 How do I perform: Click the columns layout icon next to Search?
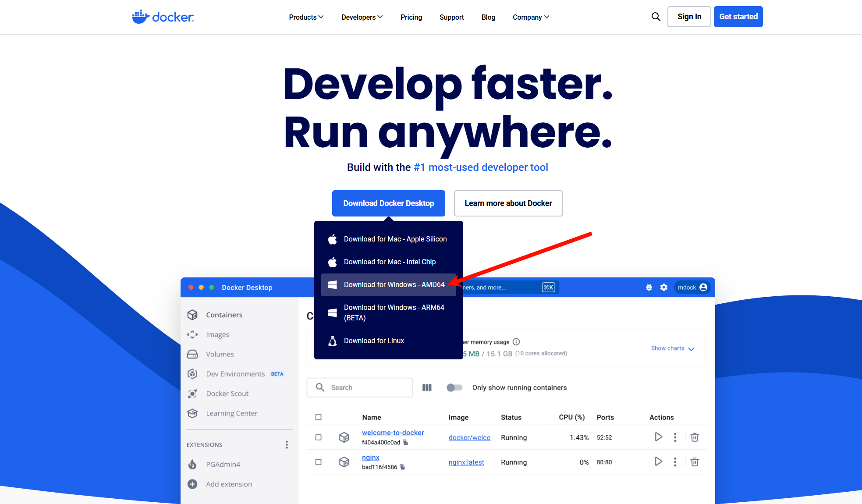[427, 387]
